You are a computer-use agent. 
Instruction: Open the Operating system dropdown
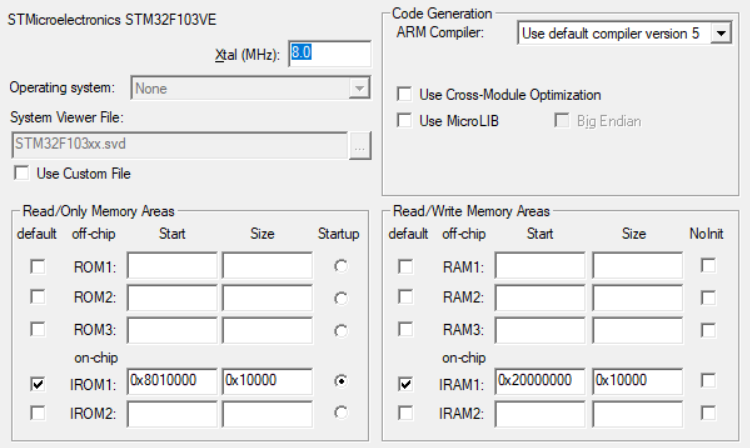point(250,88)
